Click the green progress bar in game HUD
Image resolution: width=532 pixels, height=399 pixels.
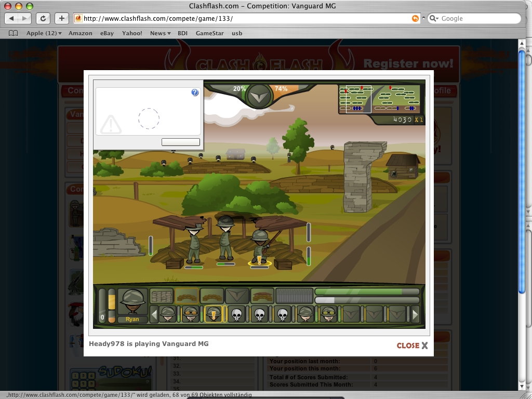[x=367, y=292]
